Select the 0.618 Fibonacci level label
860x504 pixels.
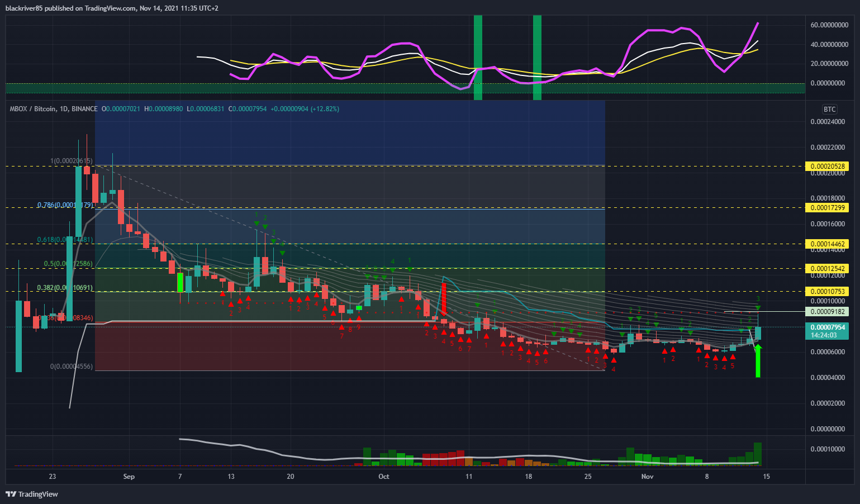(x=65, y=240)
